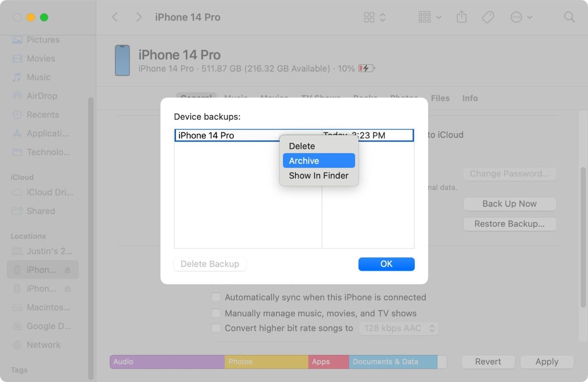588x382 pixels.
Task: Click the Share icon in the toolbar
Action: click(461, 17)
